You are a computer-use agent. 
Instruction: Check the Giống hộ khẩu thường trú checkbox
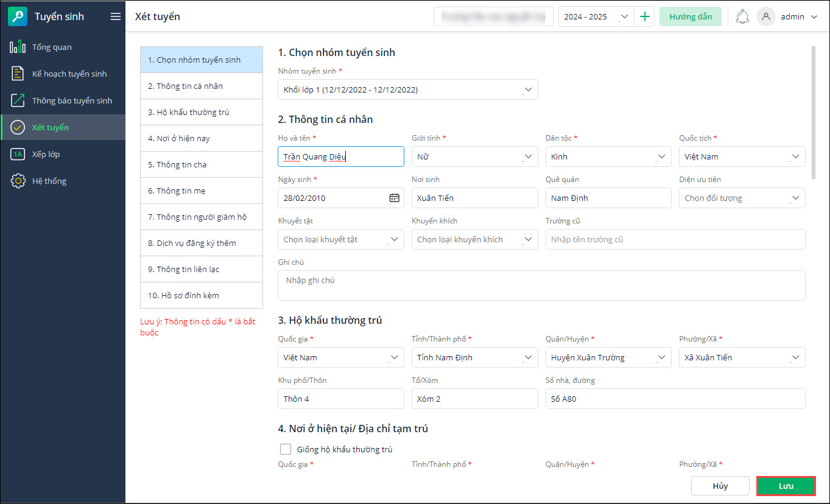pyautogui.click(x=286, y=449)
